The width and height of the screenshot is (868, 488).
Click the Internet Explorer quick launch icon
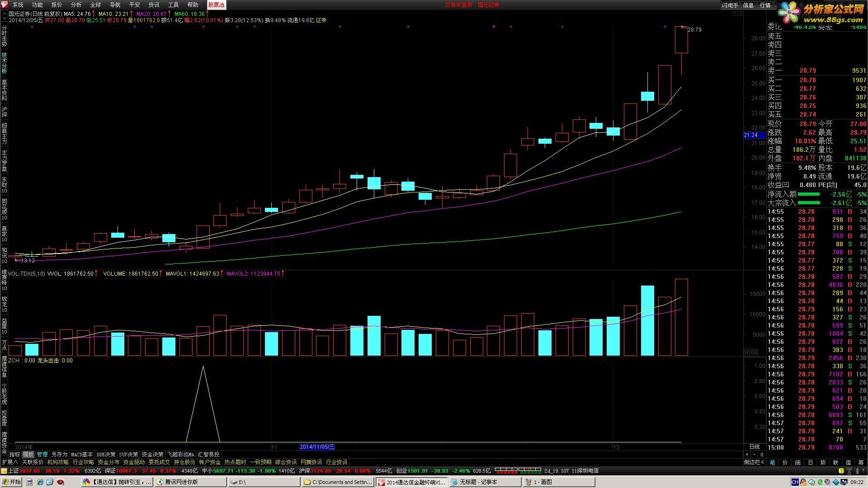coord(40,482)
